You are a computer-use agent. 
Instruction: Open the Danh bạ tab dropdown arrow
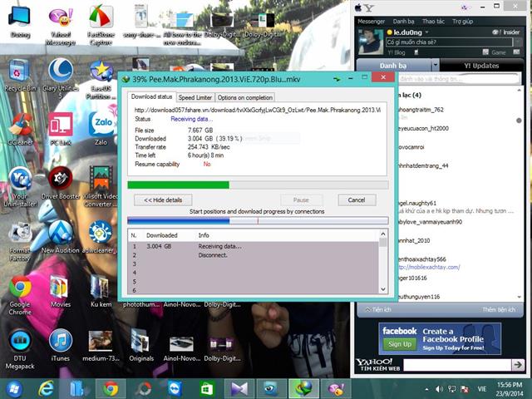pyautogui.click(x=436, y=66)
